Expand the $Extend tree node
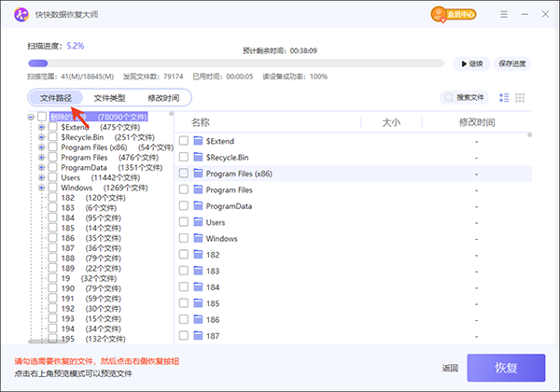560x392 pixels. [x=41, y=127]
